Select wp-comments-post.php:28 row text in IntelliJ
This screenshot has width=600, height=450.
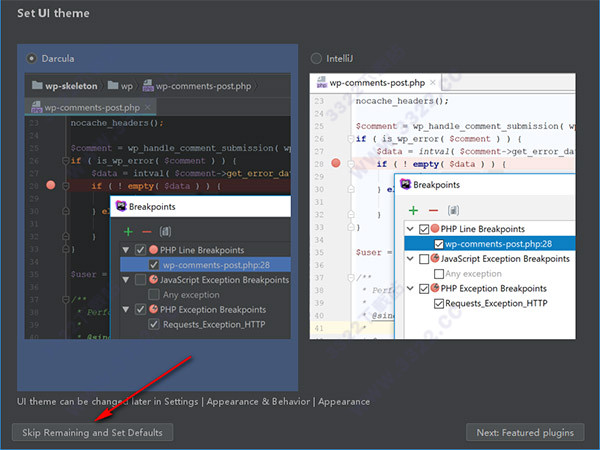[x=499, y=244]
